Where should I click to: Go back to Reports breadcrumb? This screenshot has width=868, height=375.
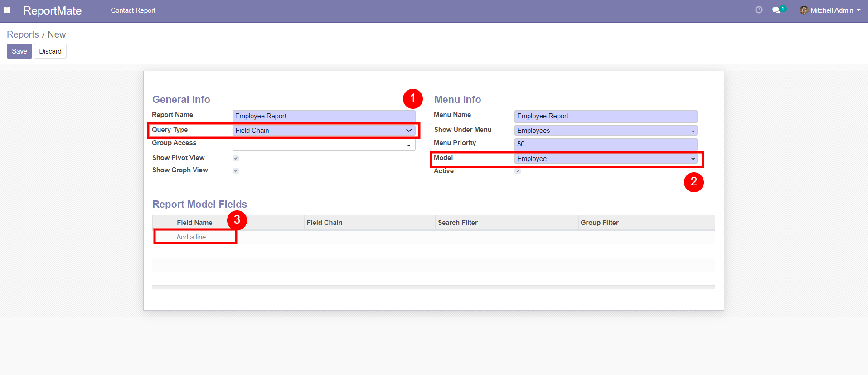pos(23,34)
